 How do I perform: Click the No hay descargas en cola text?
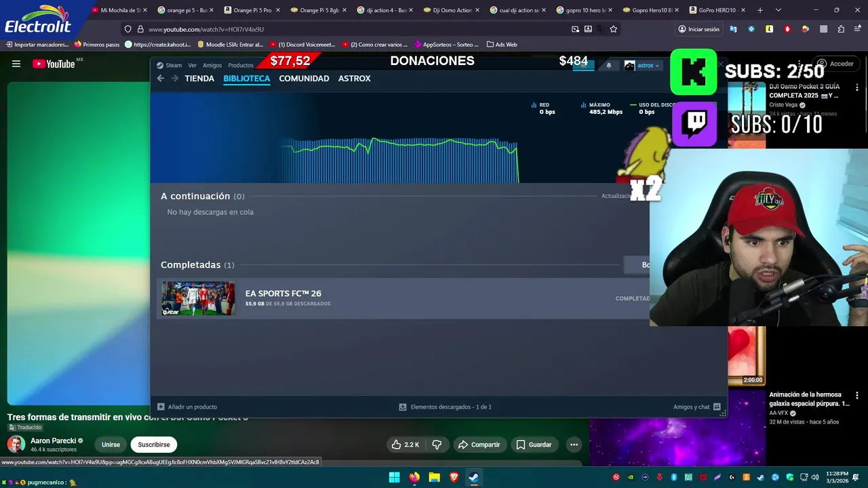[210, 212]
